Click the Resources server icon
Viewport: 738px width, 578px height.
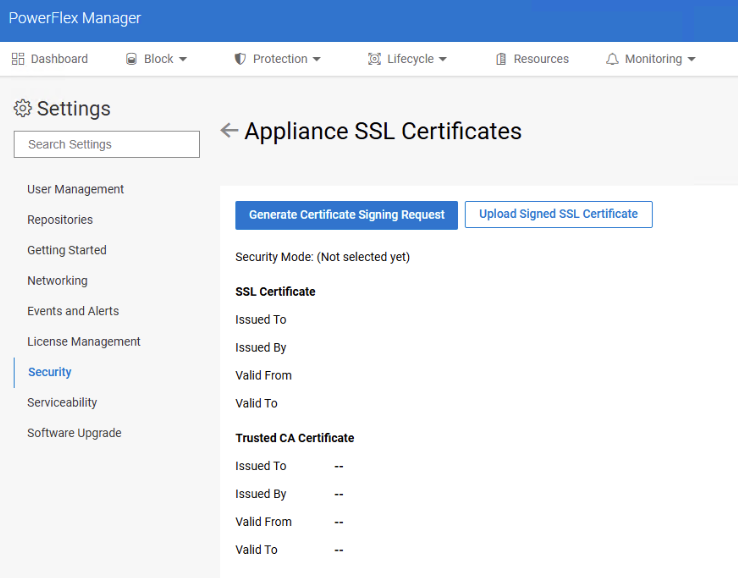501,59
